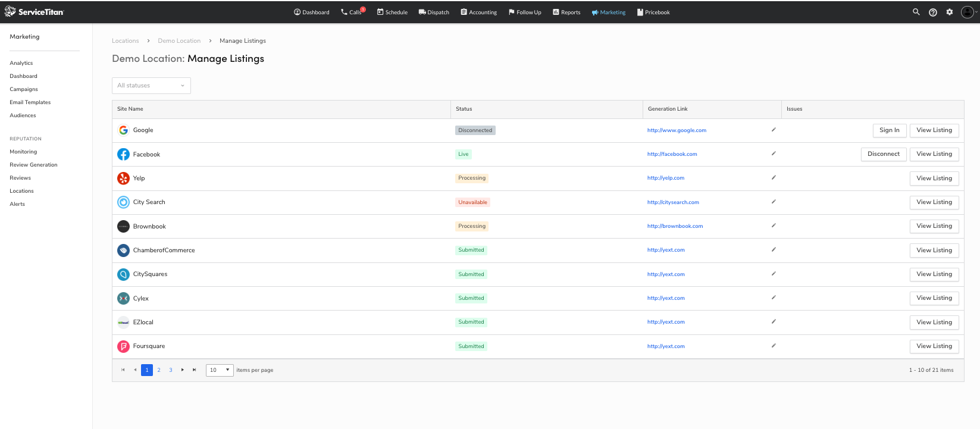Click the CitySquares logo icon

tap(123, 274)
